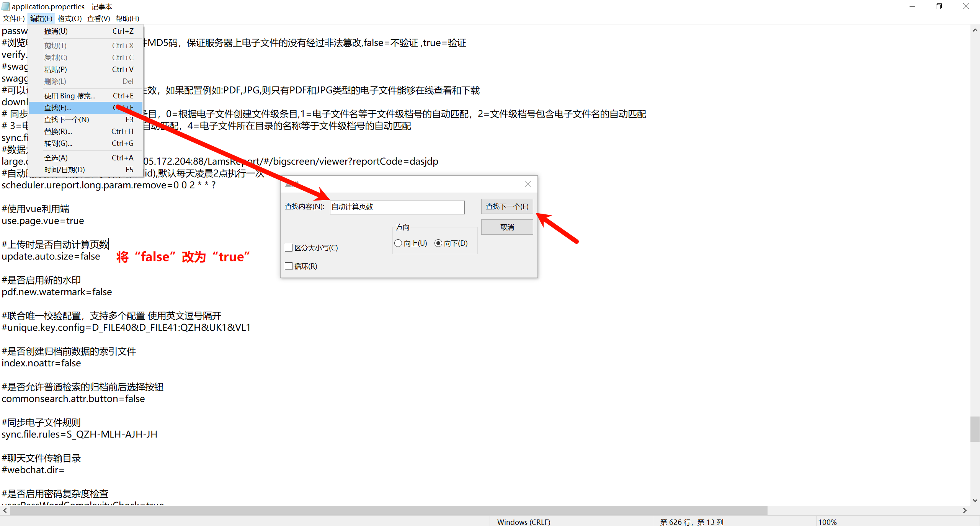Open the 格式 menu
Viewport: 980px width, 526px height.
70,18
